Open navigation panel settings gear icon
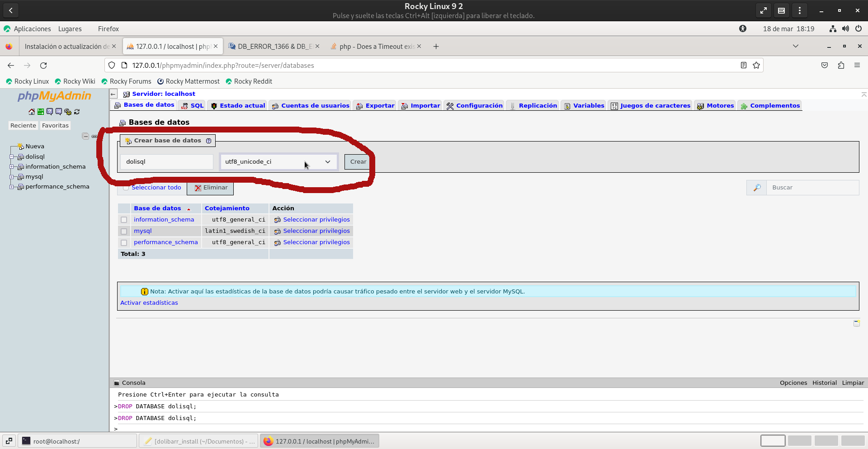Screen dimensions: 868x449 tap(68, 112)
